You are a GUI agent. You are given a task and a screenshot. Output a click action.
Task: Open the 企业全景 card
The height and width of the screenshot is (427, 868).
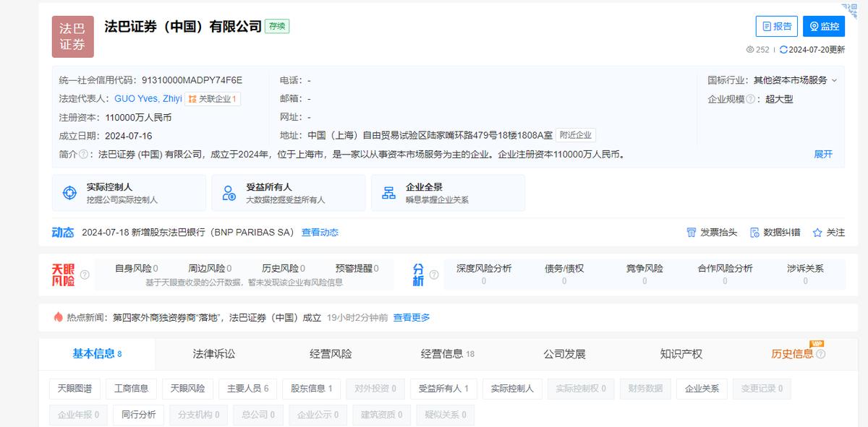448,193
